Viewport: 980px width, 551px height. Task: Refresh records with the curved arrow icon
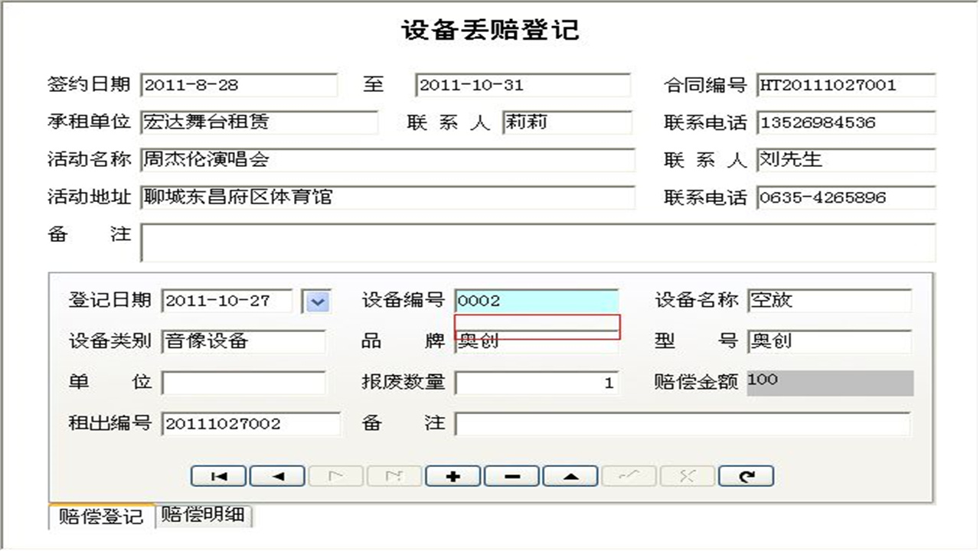(x=745, y=475)
